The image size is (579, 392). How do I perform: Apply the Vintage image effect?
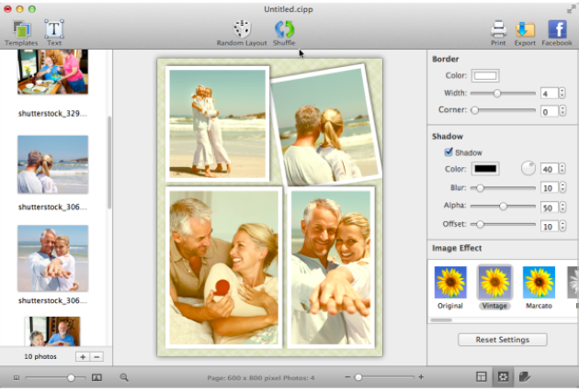pos(494,286)
